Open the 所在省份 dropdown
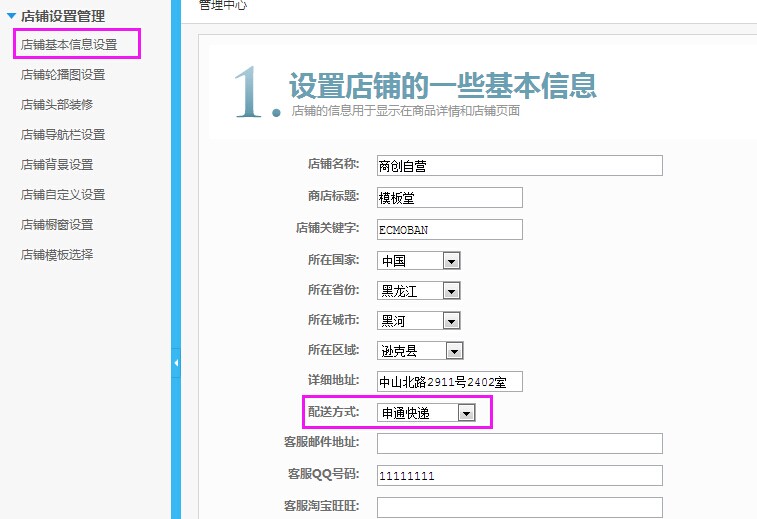The image size is (757, 519). click(x=418, y=291)
